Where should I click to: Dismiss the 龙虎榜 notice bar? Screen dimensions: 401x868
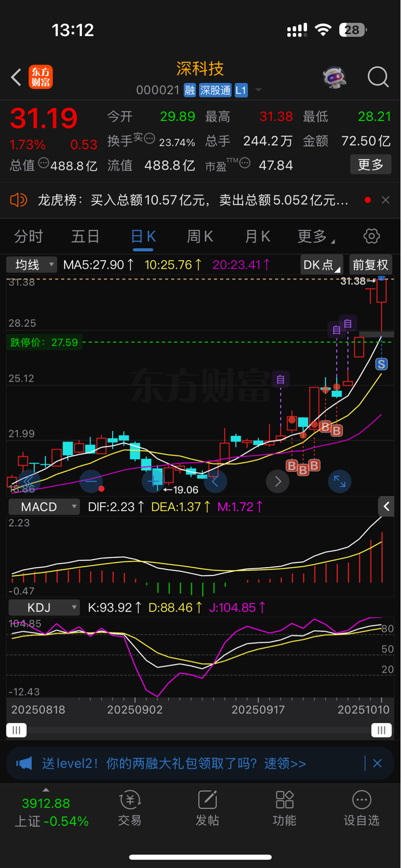point(385,200)
